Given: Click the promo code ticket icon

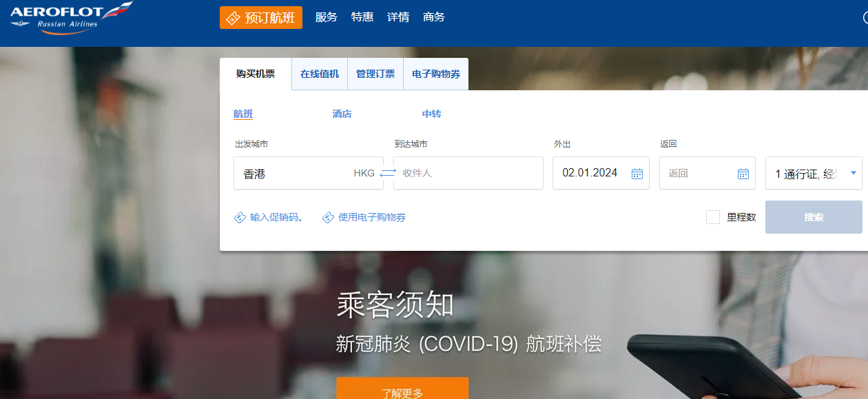Looking at the screenshot, I should [240, 218].
